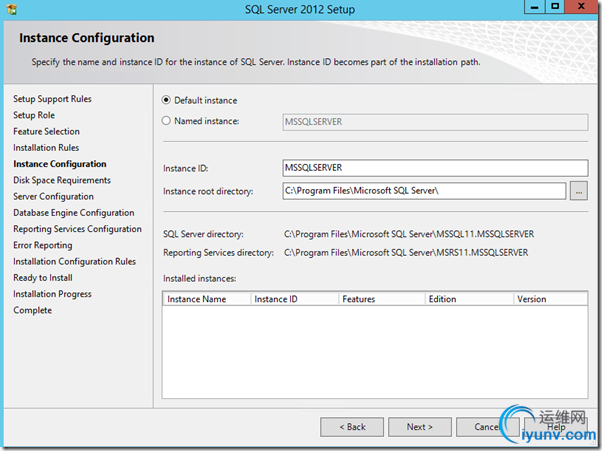Open the browse button for root directory
The image size is (602, 451).
[x=579, y=190]
